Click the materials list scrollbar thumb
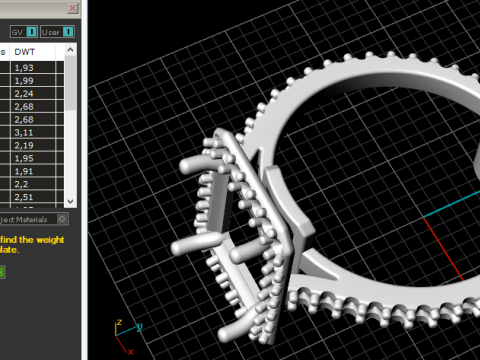480x360 pixels. (x=70, y=83)
